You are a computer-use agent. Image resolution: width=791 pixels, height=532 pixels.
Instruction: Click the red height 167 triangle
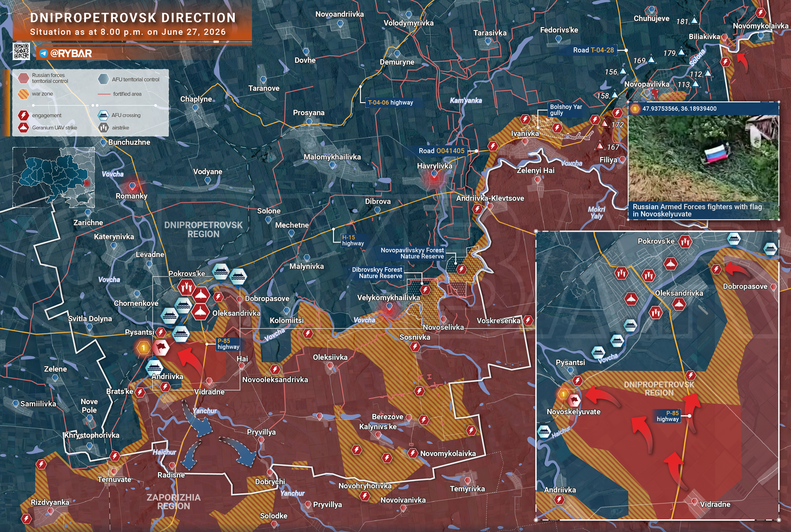point(600,146)
